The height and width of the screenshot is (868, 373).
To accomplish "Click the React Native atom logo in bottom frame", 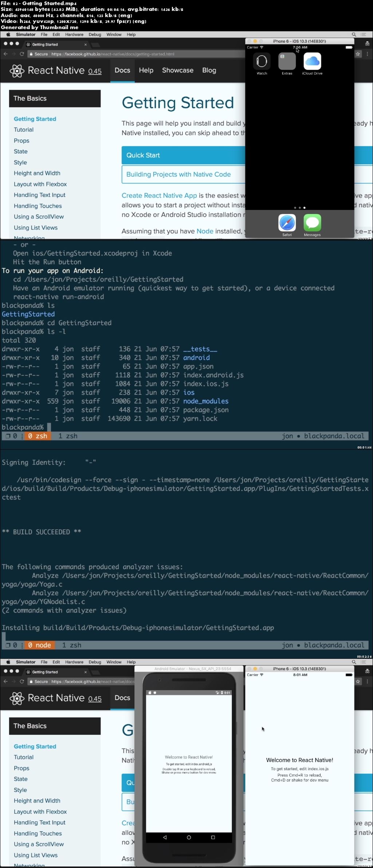I will tap(17, 698).
